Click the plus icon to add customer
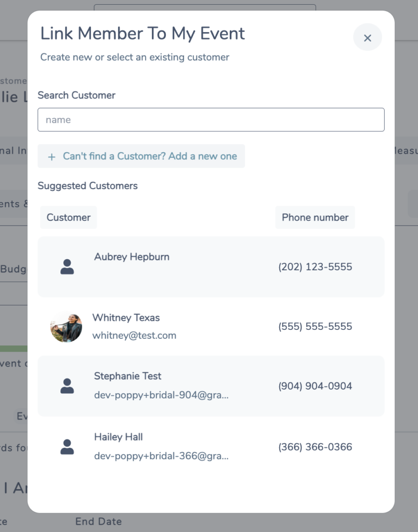The image size is (418, 532). pyautogui.click(x=51, y=157)
